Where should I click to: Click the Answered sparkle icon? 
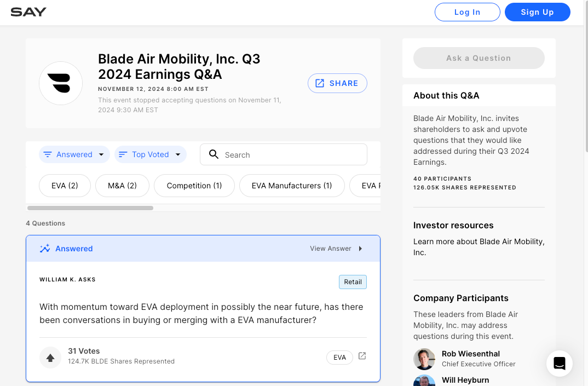click(x=45, y=249)
